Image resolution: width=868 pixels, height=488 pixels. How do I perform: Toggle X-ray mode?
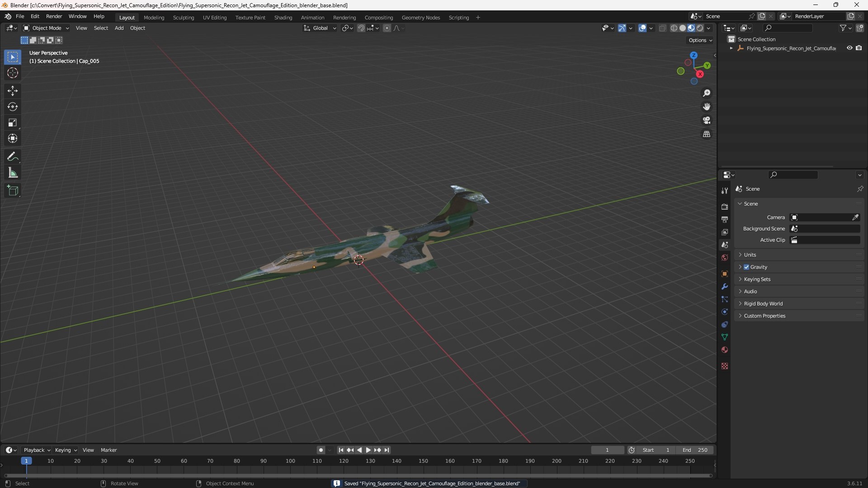662,28
